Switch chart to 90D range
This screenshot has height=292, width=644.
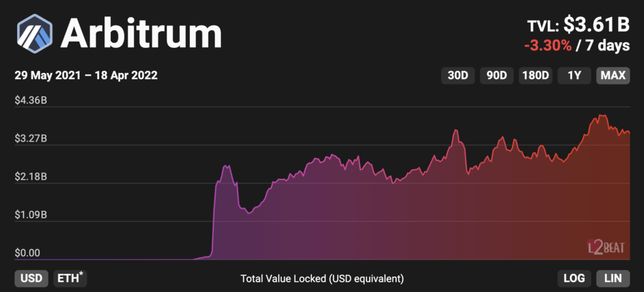point(497,76)
